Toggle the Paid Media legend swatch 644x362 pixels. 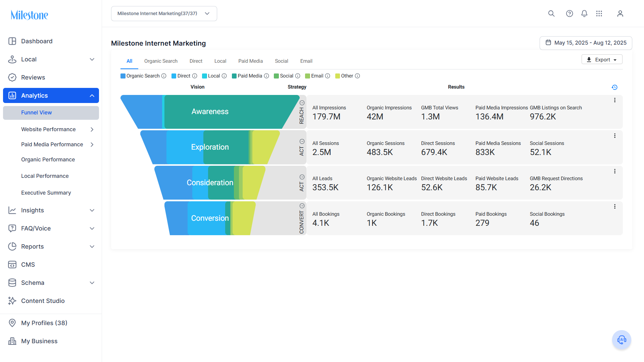(x=234, y=76)
